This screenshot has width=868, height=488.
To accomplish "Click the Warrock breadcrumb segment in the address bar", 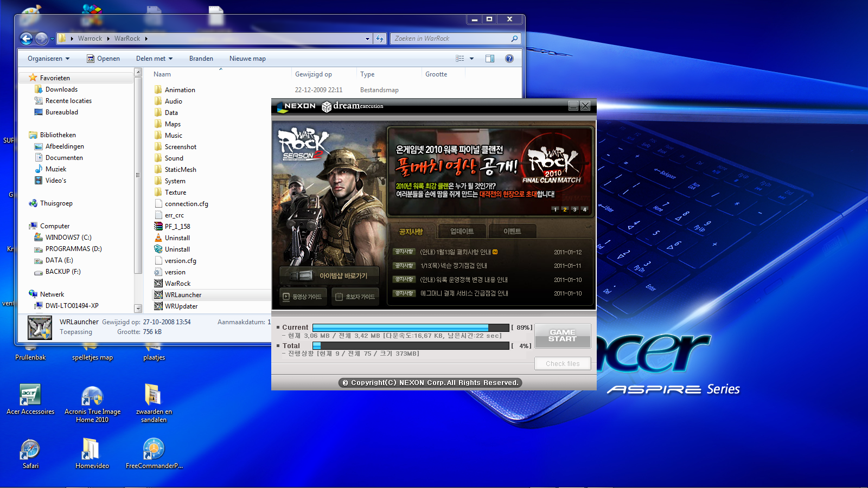I will pos(90,38).
